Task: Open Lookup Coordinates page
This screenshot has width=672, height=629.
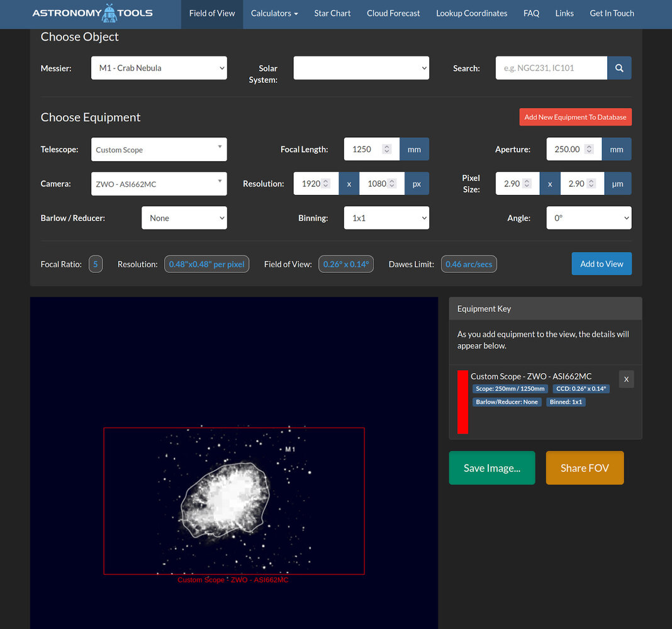Action: click(x=471, y=13)
